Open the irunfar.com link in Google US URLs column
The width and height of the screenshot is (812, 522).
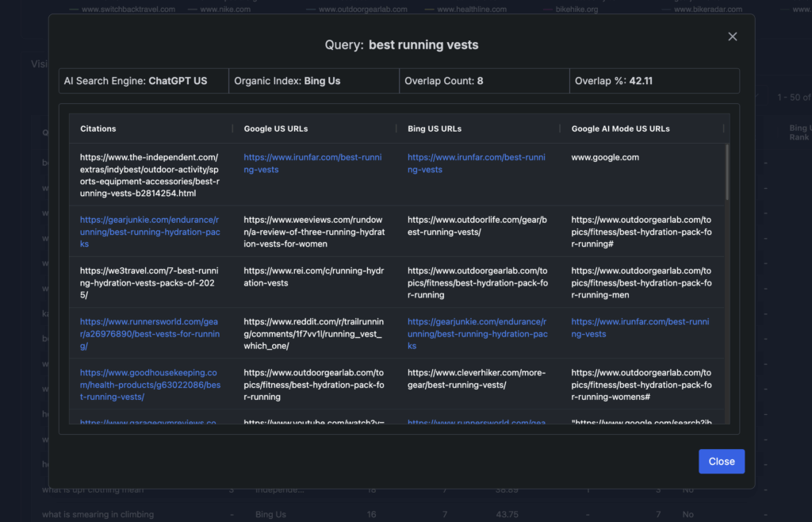312,163
